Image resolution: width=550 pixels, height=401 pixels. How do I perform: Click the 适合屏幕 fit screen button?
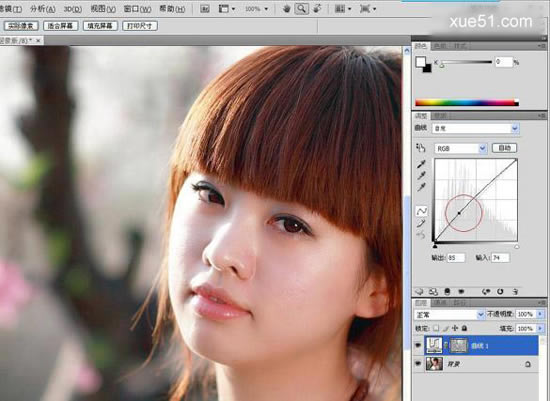[61, 26]
